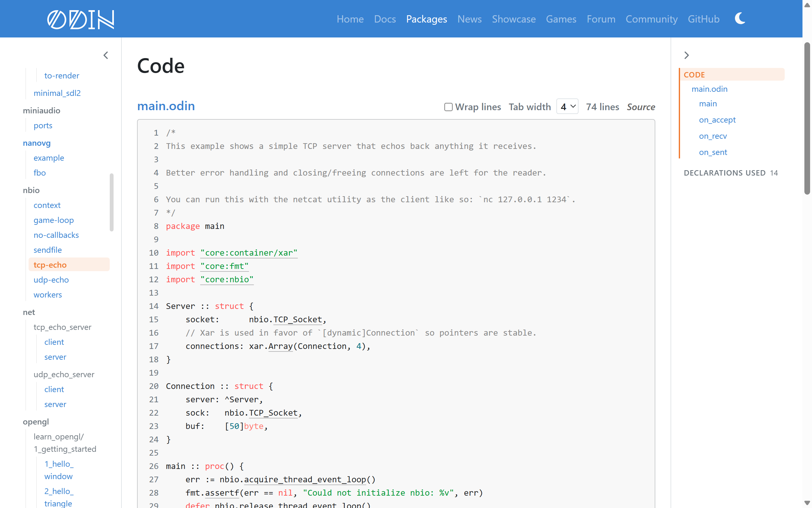Open minimal_sdl2 in sidebar
This screenshot has width=812, height=508.
coord(57,93)
